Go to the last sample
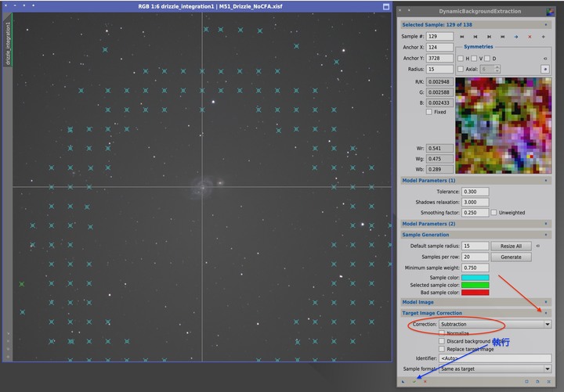 (x=502, y=37)
